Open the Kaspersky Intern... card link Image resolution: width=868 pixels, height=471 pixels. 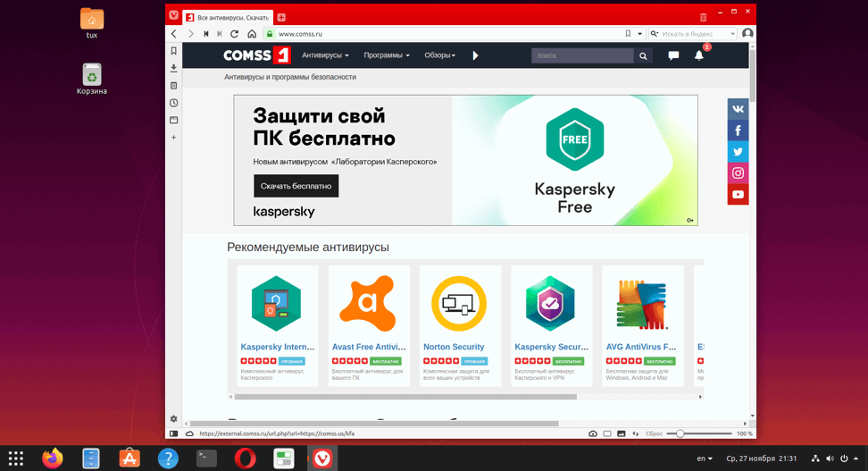click(278, 347)
